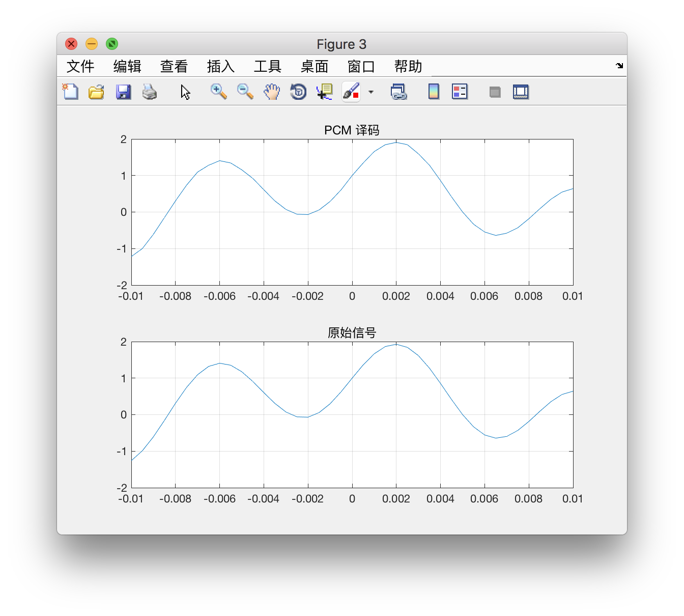Activate the Brush data tool
The width and height of the screenshot is (684, 616).
pos(350,92)
